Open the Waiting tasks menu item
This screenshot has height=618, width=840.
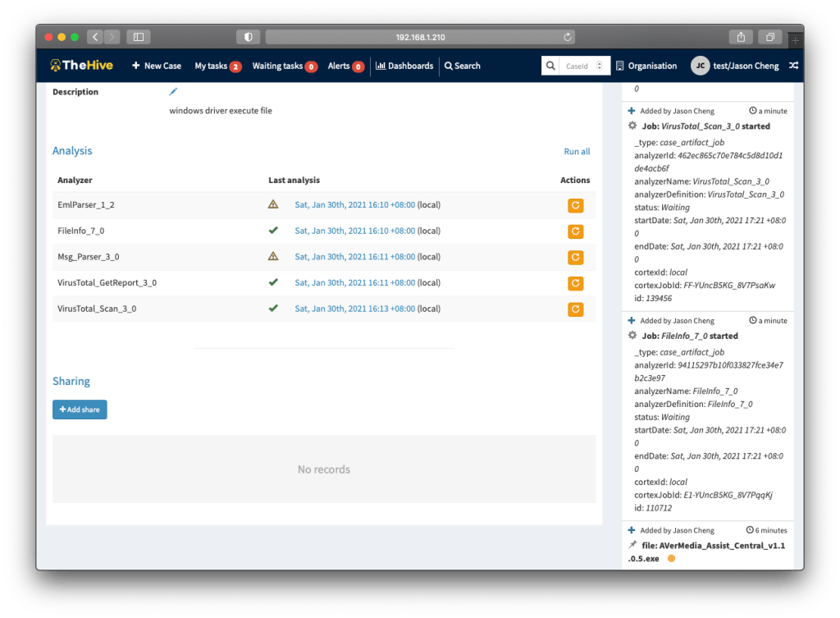point(284,66)
